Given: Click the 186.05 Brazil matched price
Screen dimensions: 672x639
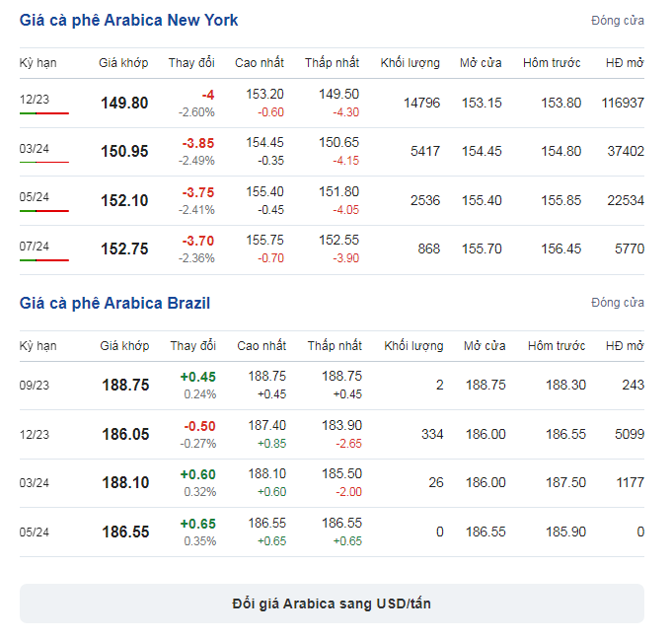Looking at the screenshot, I should [x=125, y=434].
